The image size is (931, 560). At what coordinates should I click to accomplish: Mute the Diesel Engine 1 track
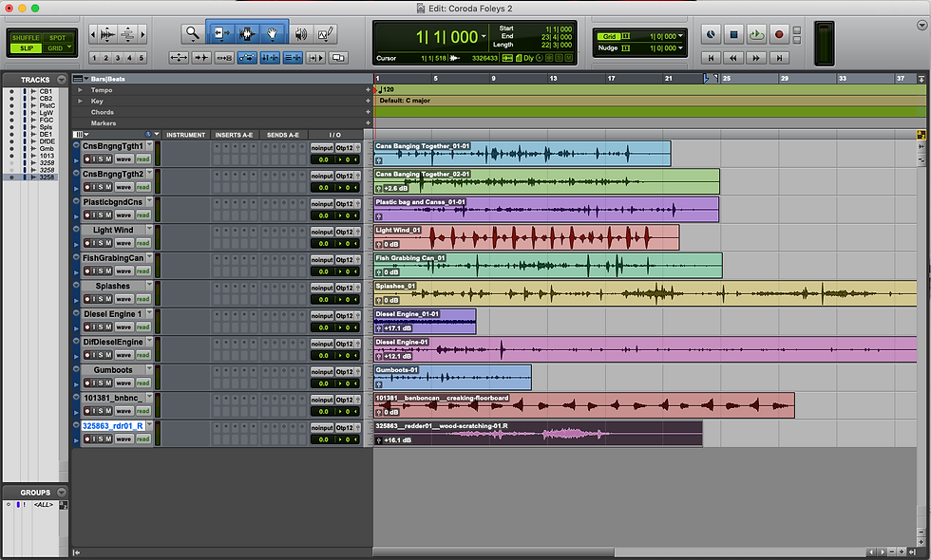(x=108, y=327)
